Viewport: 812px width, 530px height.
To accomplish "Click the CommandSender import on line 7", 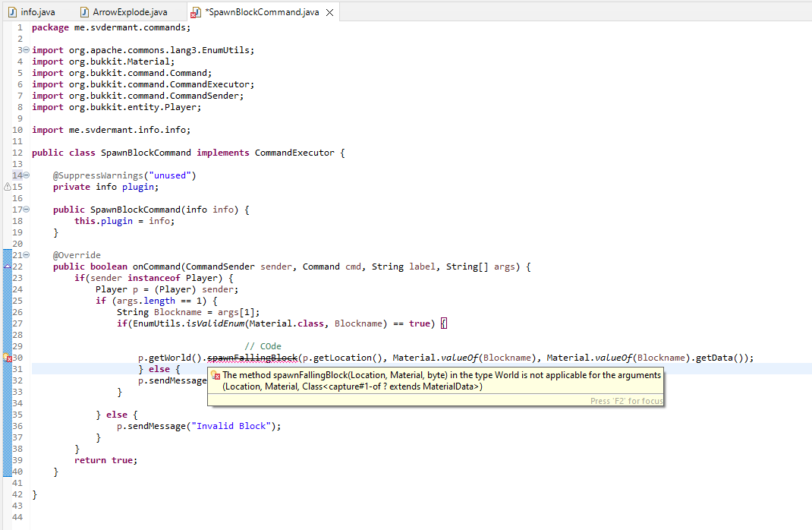I will [138, 96].
